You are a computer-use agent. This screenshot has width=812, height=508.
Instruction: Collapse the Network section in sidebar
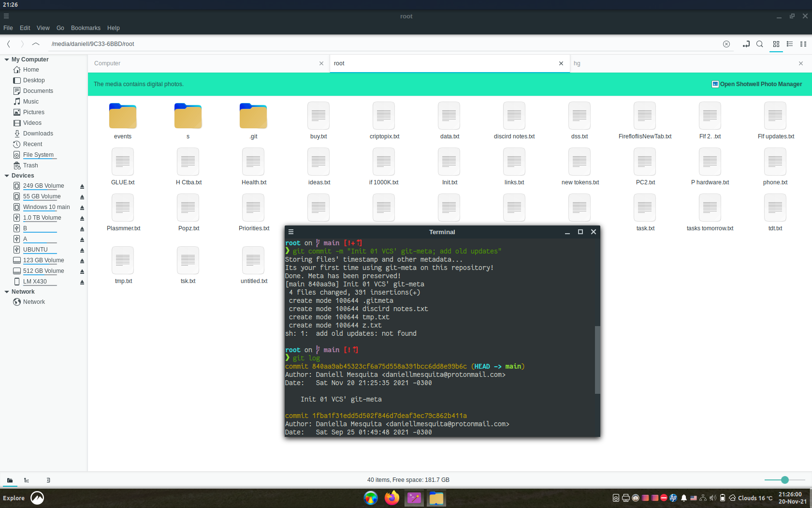tap(7, 292)
